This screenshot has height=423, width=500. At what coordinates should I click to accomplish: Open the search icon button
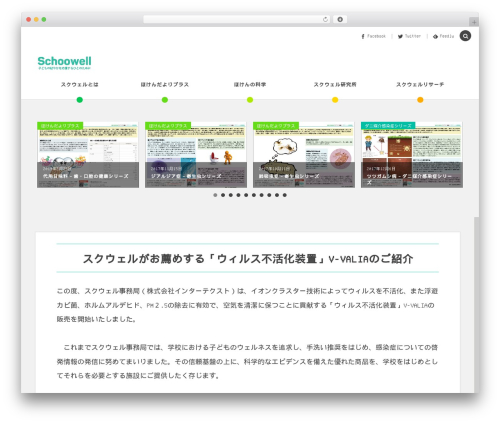click(x=465, y=36)
